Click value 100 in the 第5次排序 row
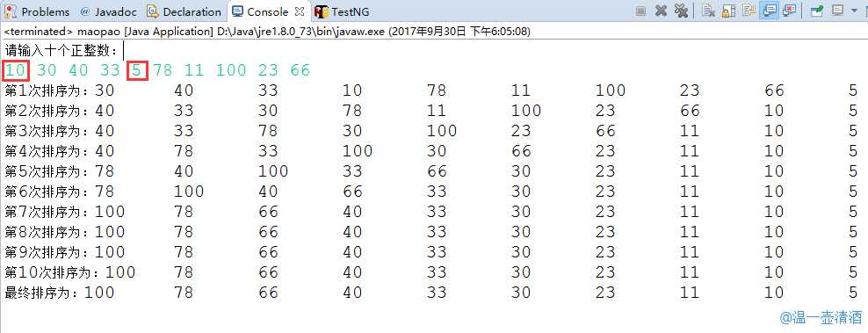Viewport: 868px width, 333px height. pyautogui.click(x=273, y=171)
